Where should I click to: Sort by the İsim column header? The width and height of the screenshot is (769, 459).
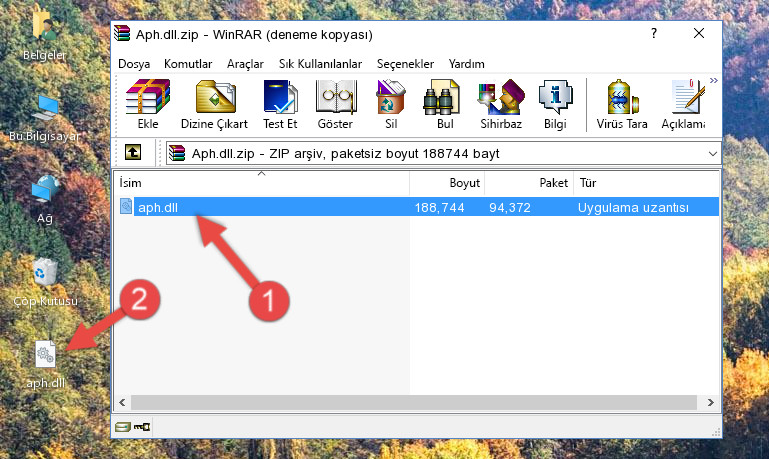(x=262, y=182)
